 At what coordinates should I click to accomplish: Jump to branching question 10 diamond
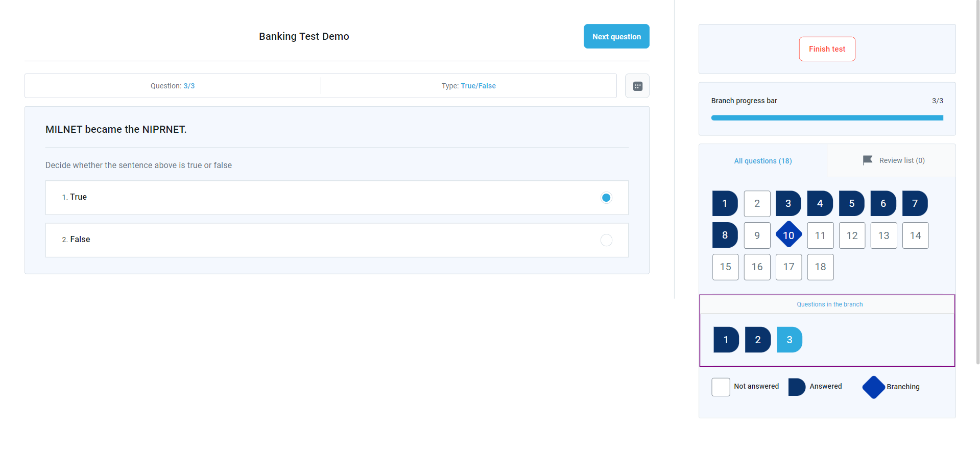pyautogui.click(x=788, y=235)
